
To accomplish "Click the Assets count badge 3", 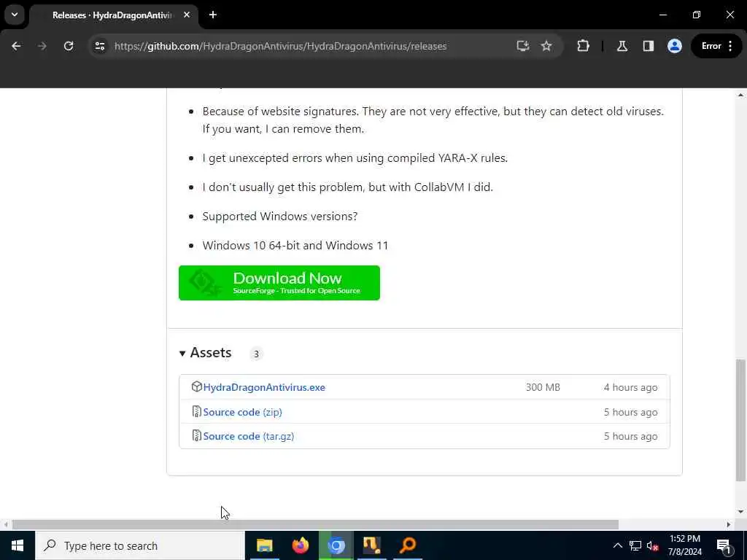I will [256, 354].
